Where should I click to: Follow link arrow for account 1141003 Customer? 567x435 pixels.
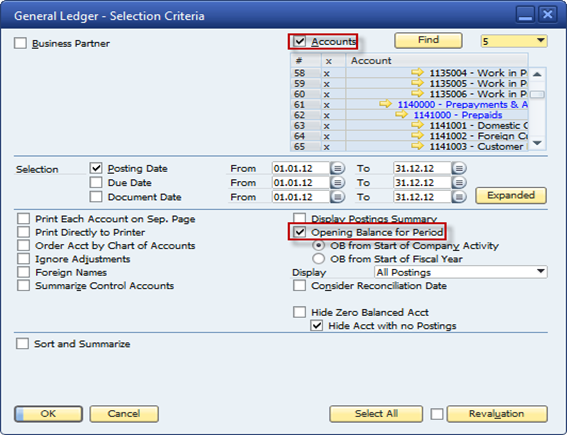[x=417, y=146]
